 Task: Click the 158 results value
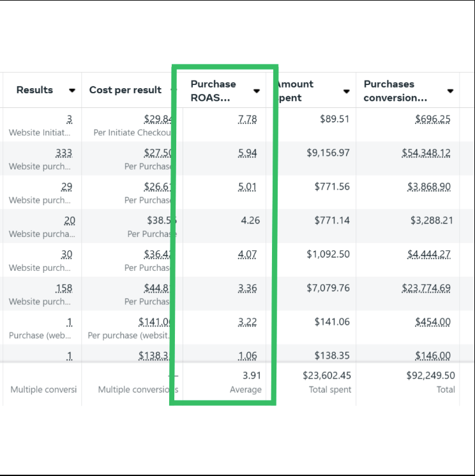point(63,288)
